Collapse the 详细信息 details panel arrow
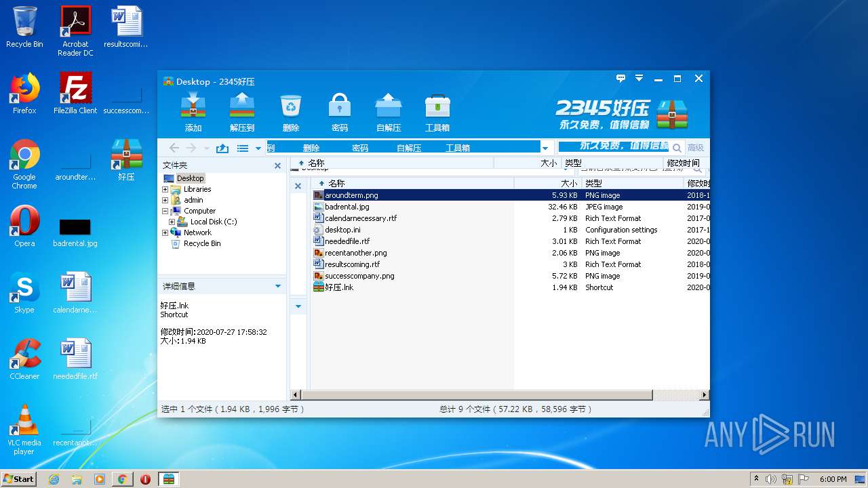 tap(277, 286)
